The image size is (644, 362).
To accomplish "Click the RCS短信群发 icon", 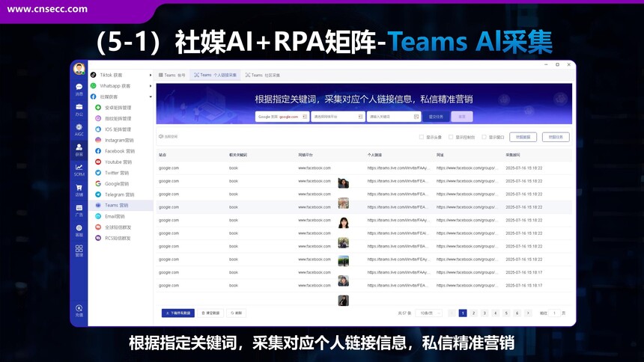I will (98, 238).
